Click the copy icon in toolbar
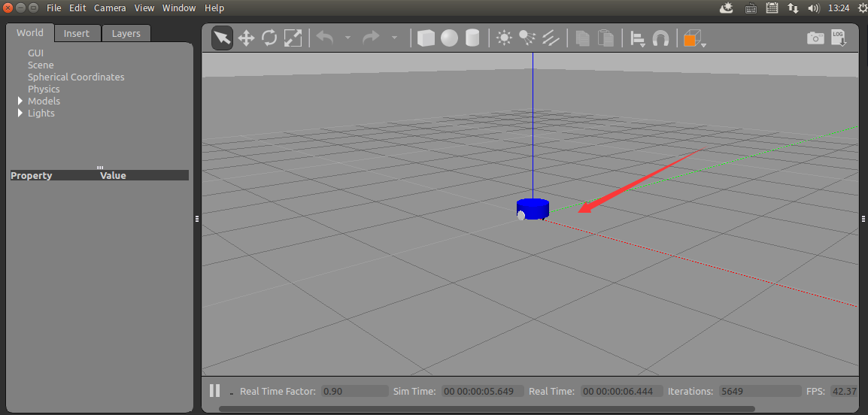 pyautogui.click(x=583, y=38)
